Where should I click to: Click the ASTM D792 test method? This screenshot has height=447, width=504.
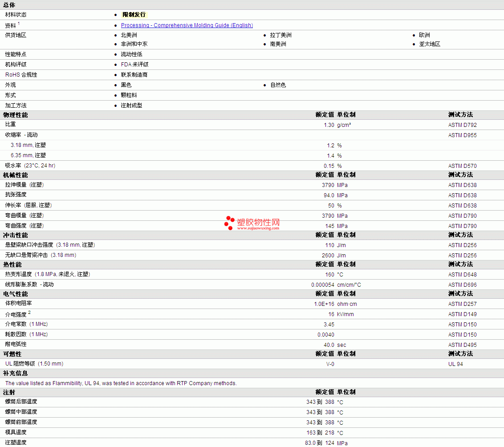coord(462,125)
